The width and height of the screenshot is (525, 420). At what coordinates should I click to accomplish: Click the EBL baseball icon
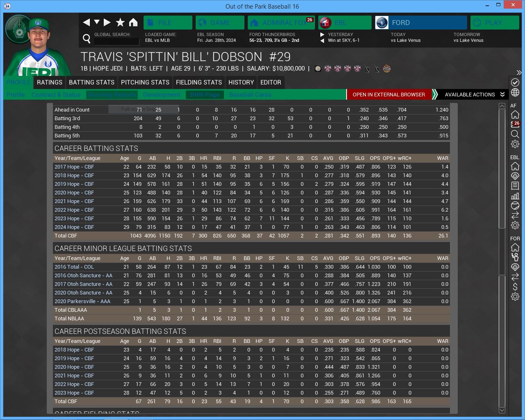pyautogui.click(x=515, y=205)
